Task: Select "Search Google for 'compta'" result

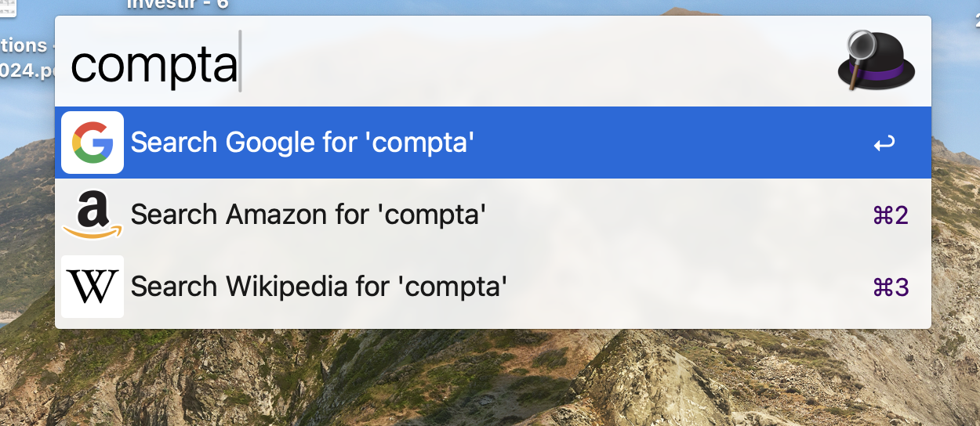Action: (303, 143)
